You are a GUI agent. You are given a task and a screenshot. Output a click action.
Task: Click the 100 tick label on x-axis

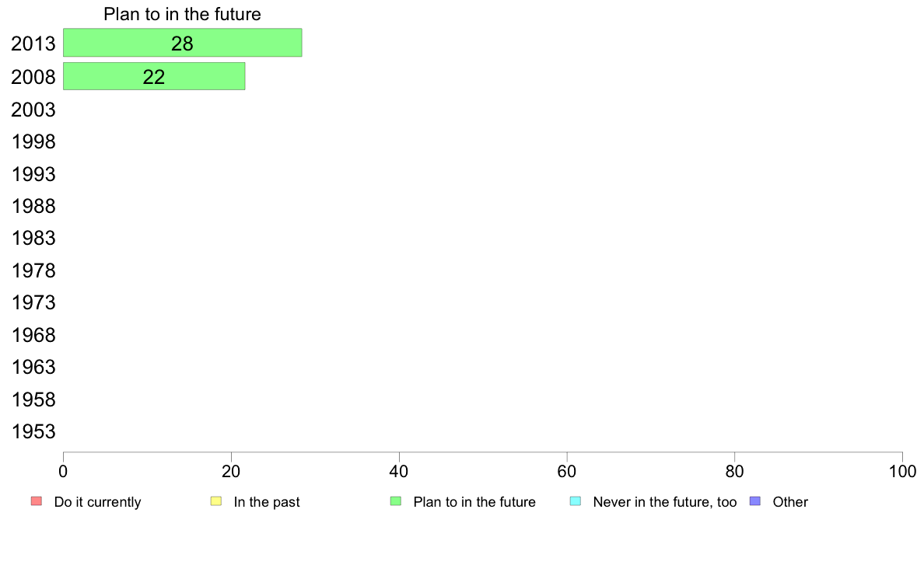pyautogui.click(x=902, y=471)
